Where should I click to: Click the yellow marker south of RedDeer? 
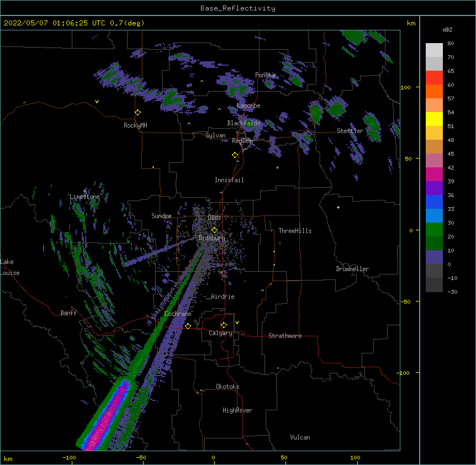point(235,155)
